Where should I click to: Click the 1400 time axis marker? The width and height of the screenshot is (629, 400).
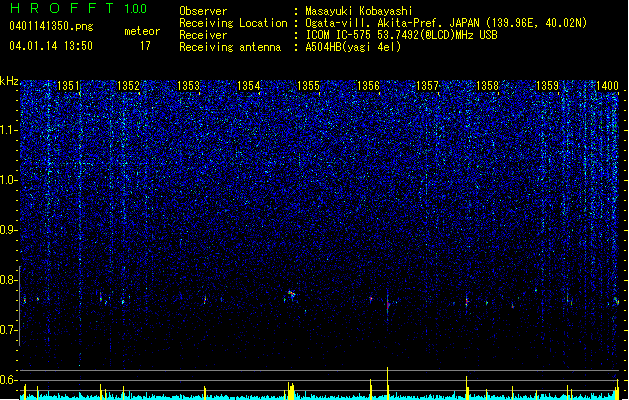(x=607, y=85)
